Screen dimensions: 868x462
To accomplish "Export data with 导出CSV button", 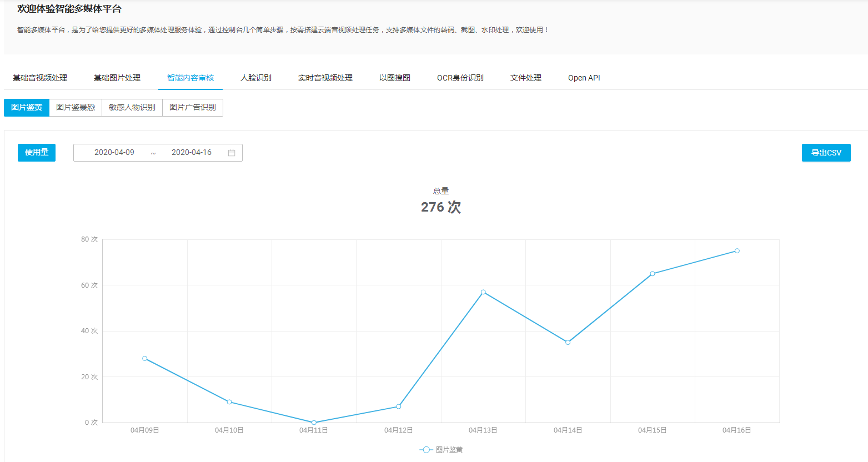I will (x=826, y=153).
